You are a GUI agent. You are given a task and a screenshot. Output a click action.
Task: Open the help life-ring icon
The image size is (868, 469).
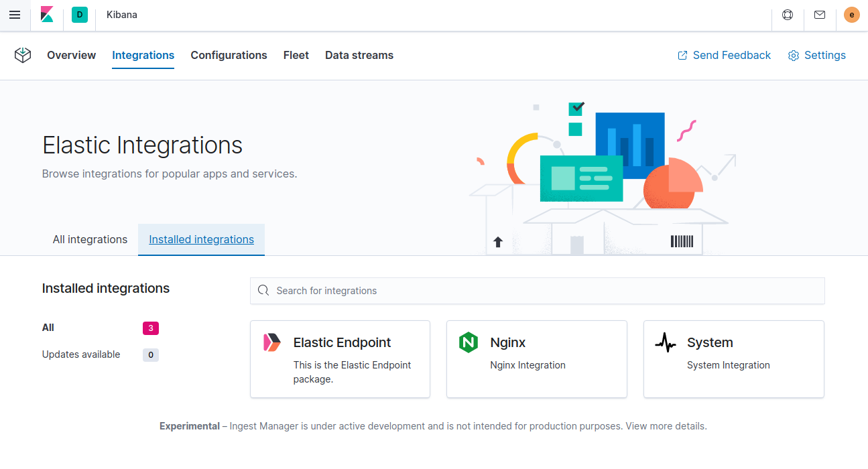click(787, 15)
